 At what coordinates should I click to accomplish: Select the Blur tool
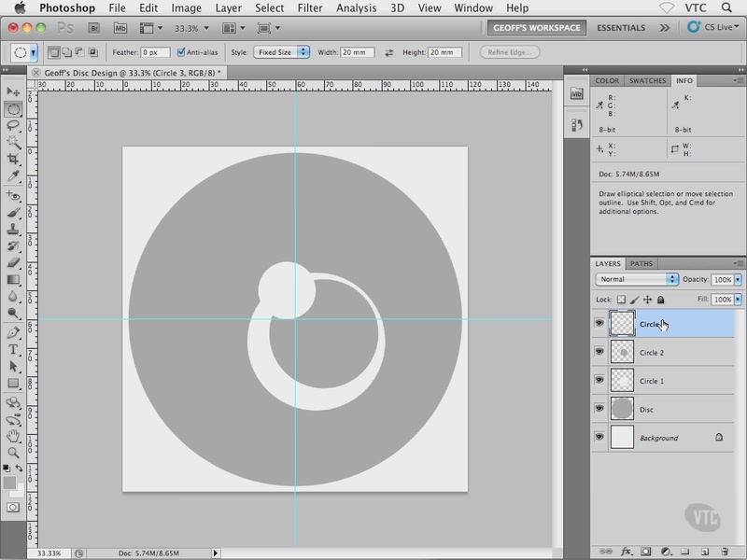pyautogui.click(x=13, y=296)
